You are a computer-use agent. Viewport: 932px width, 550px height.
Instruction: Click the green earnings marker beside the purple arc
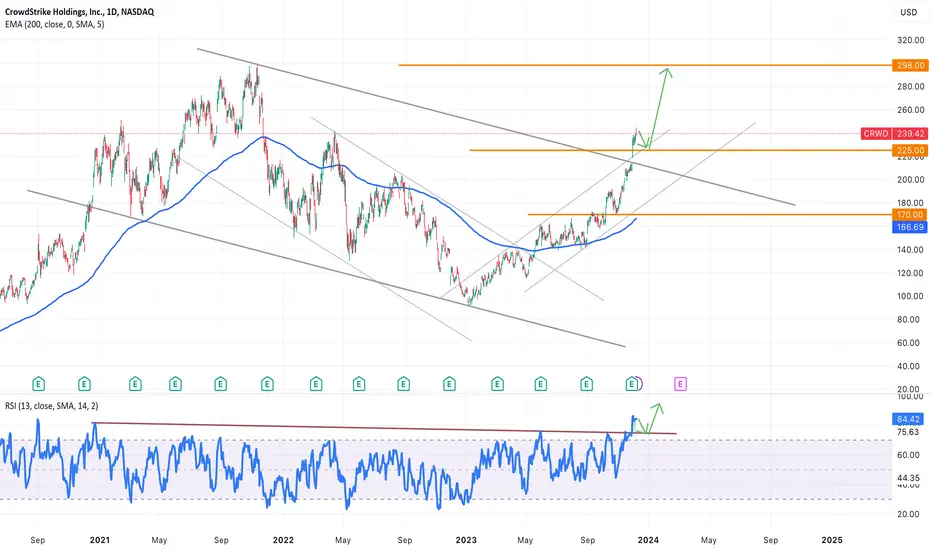click(631, 384)
